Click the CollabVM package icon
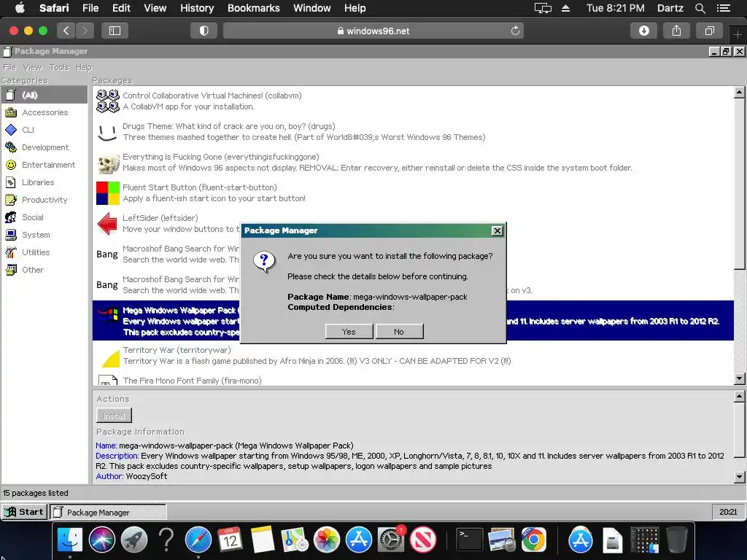The height and width of the screenshot is (560, 747). click(108, 101)
